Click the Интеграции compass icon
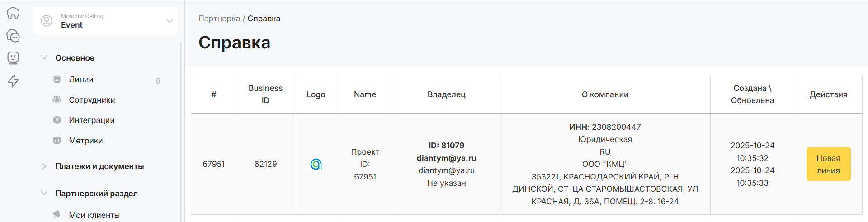 tap(57, 120)
